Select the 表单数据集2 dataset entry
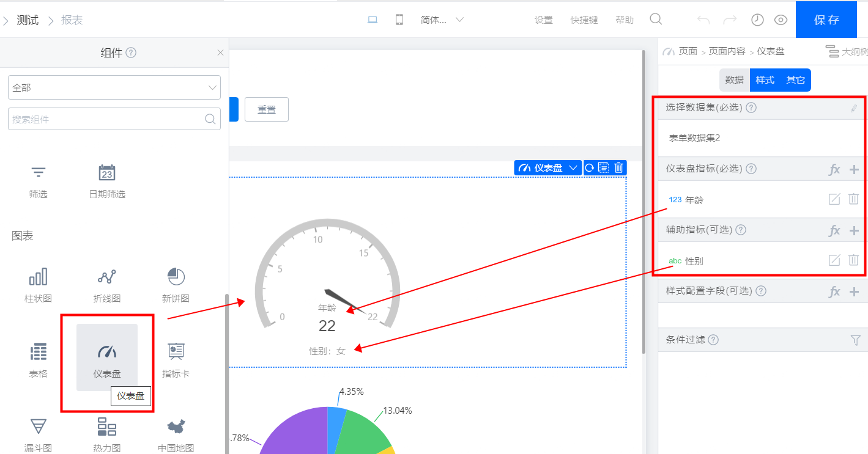Viewport: 868px width, 454px height. pos(695,138)
